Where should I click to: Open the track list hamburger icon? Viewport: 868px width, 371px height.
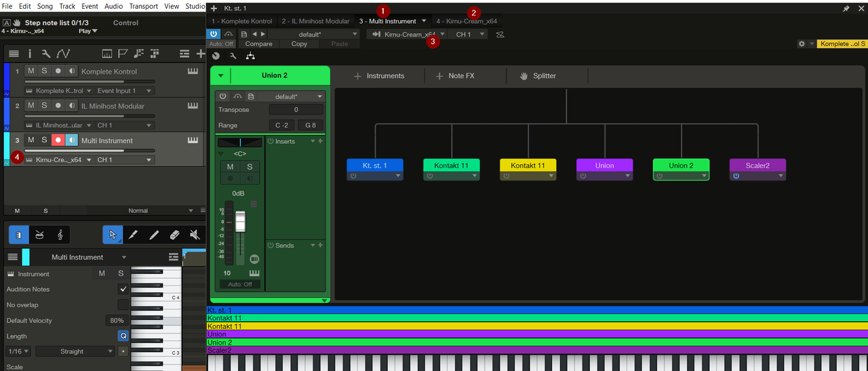[14, 54]
